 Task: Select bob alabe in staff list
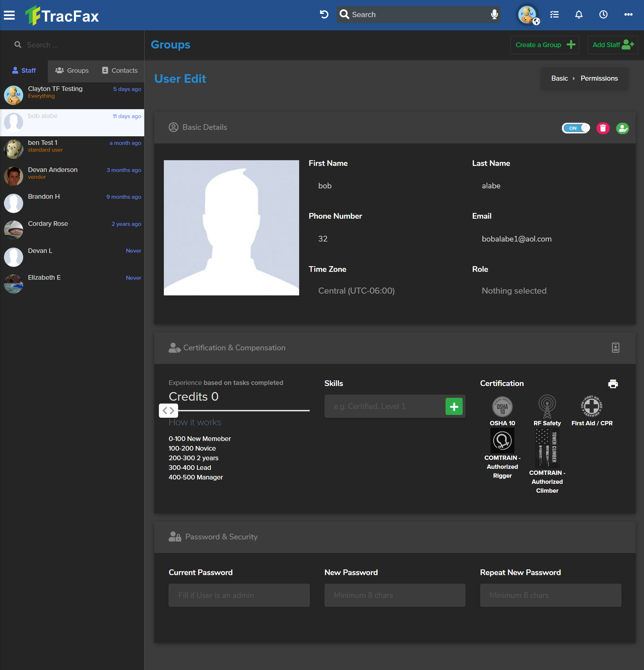click(72, 122)
